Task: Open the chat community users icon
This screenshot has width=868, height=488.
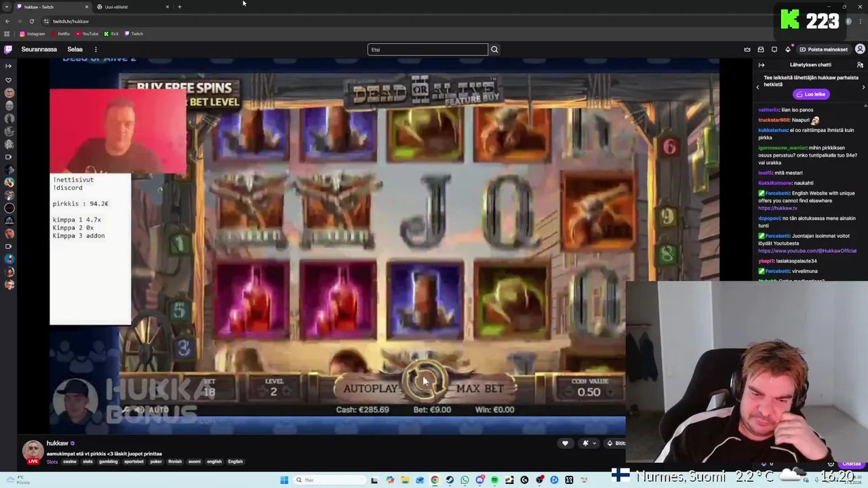Action: (x=860, y=65)
